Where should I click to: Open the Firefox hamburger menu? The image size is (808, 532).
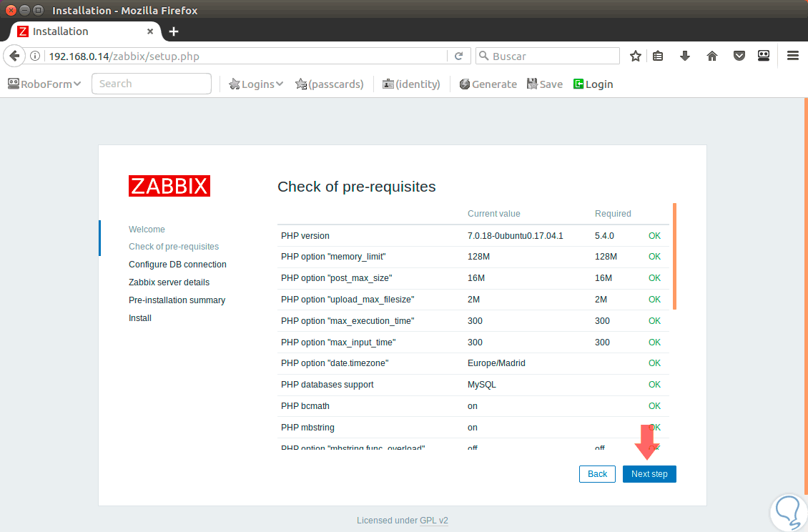click(793, 56)
